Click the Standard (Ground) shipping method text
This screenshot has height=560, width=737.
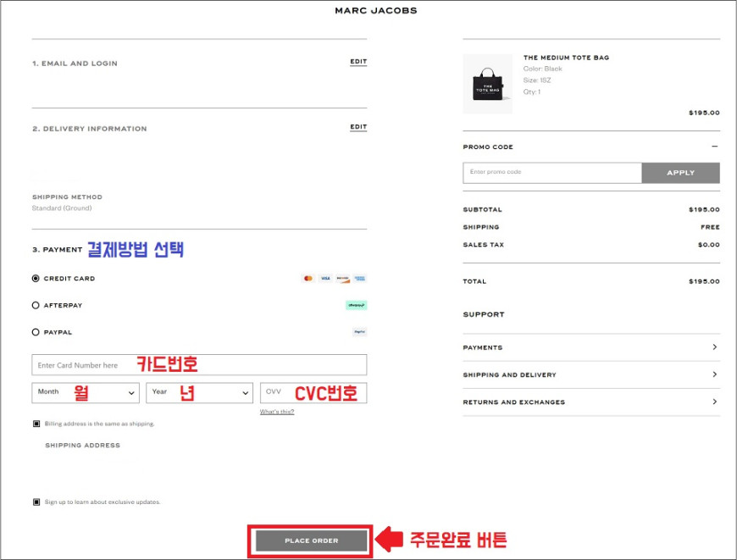(x=62, y=208)
